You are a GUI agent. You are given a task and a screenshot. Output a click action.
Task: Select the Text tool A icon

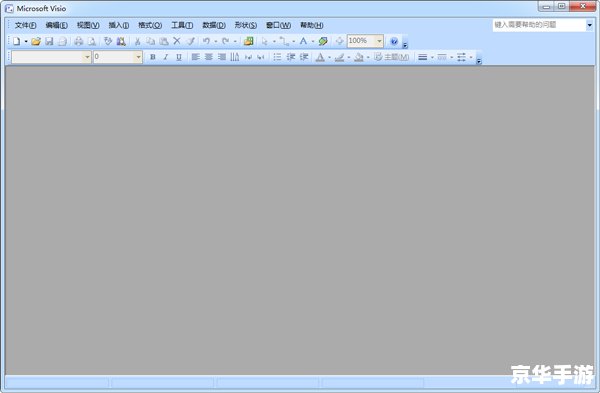tap(303, 41)
